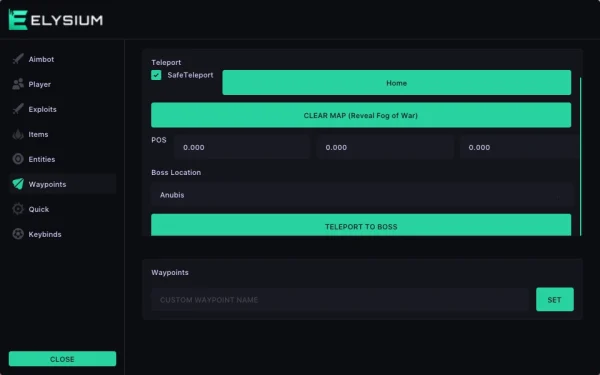Click the Items flame icon
The image size is (600, 375).
pyautogui.click(x=18, y=134)
